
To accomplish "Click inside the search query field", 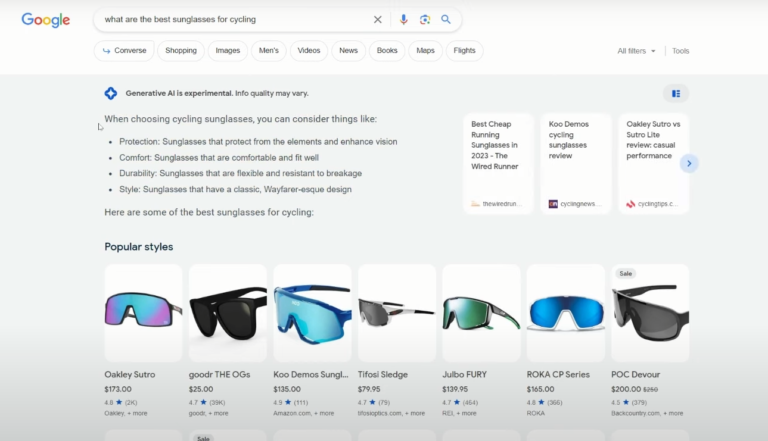I will (x=230, y=19).
